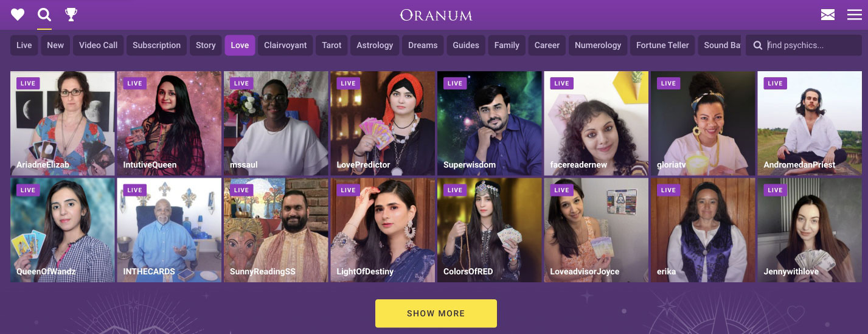The width and height of the screenshot is (868, 334).
Task: Click the search field magnifier icon
Action: pos(757,45)
